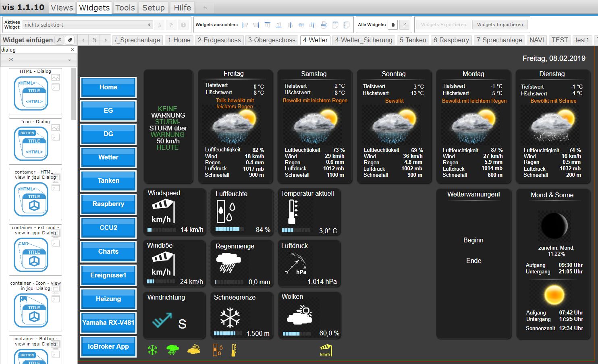Open the Aktives Widget dropdown

pyautogui.click(x=87, y=25)
